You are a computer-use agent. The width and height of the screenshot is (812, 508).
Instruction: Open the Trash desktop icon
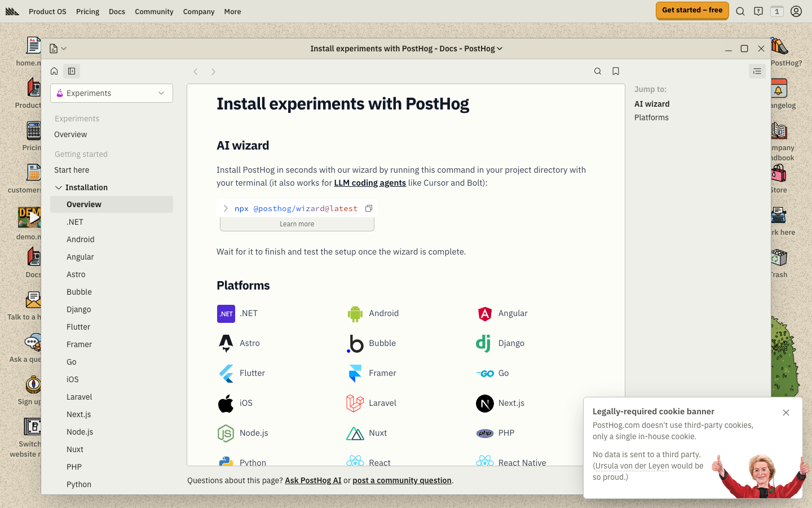pos(779,263)
